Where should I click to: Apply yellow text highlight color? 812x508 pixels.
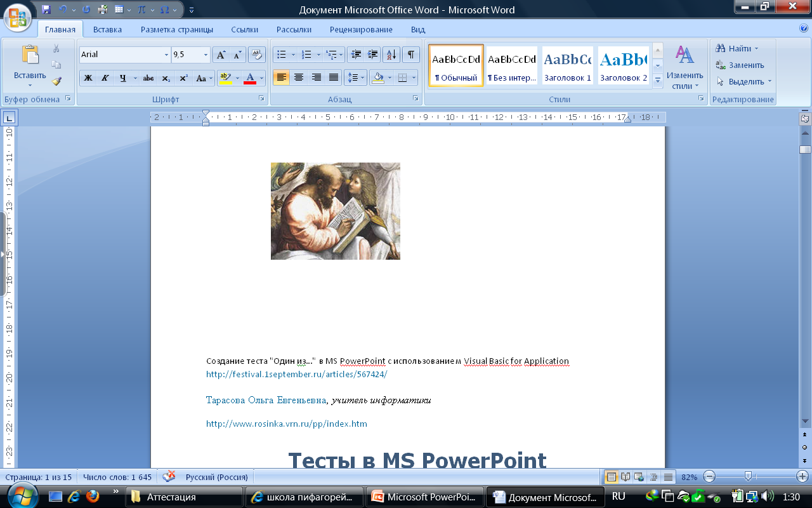pos(225,78)
